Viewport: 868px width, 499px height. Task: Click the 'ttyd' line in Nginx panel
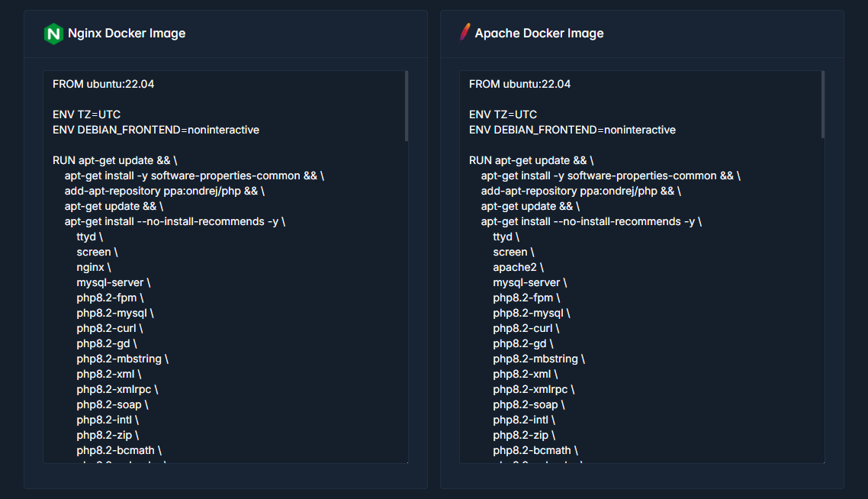90,237
